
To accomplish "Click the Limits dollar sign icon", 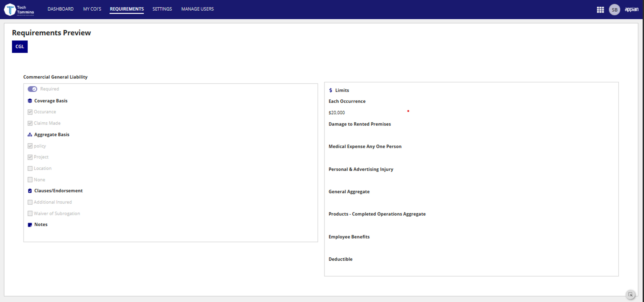I will click(331, 90).
